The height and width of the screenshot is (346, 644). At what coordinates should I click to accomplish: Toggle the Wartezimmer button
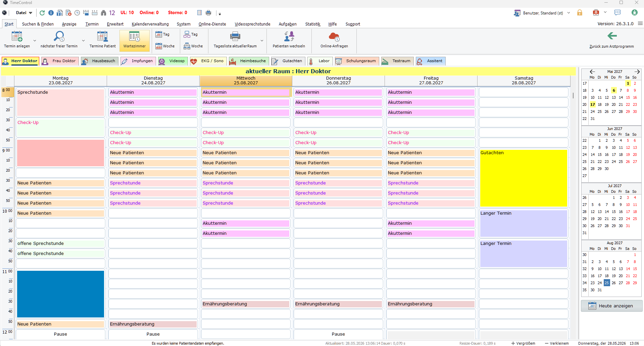click(x=135, y=40)
